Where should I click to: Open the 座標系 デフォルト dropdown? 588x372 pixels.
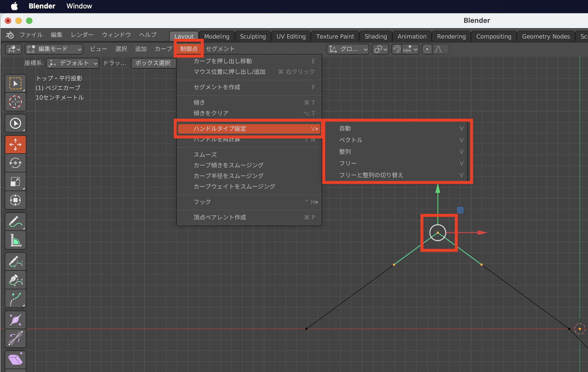[x=73, y=63]
